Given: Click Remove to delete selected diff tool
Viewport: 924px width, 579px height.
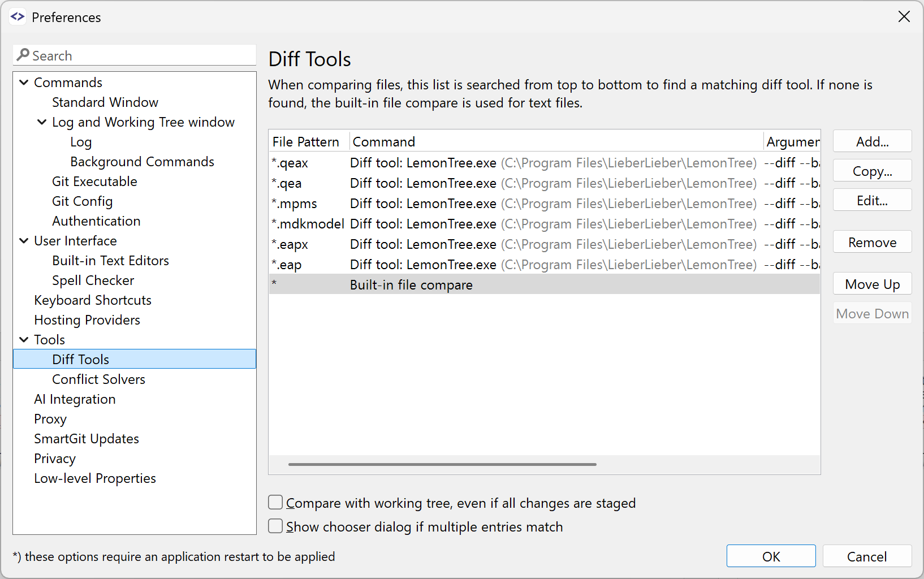Looking at the screenshot, I should [x=871, y=241].
